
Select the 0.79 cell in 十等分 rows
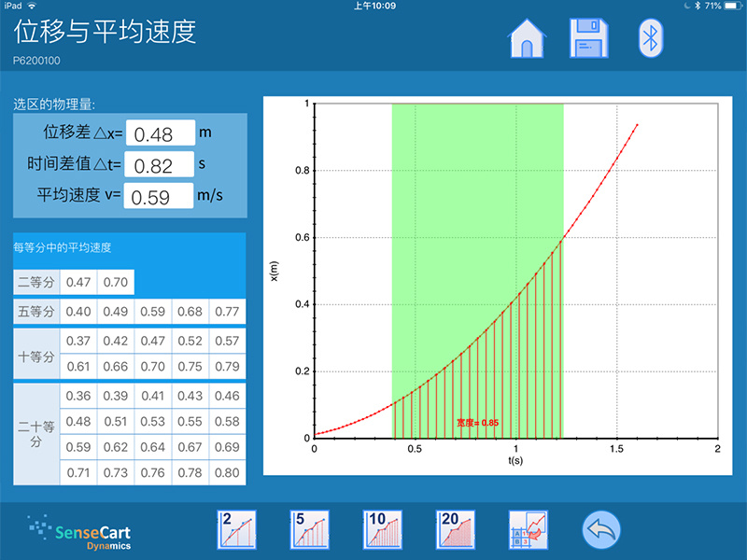[x=227, y=367]
